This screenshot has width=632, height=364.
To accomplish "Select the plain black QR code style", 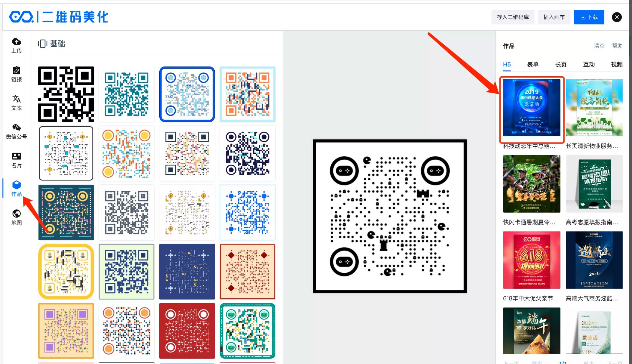I will [66, 94].
